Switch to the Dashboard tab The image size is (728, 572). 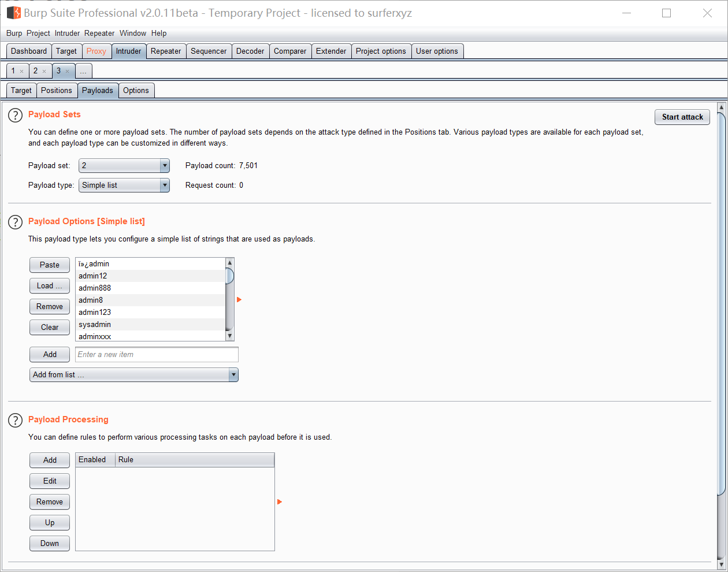click(x=29, y=51)
